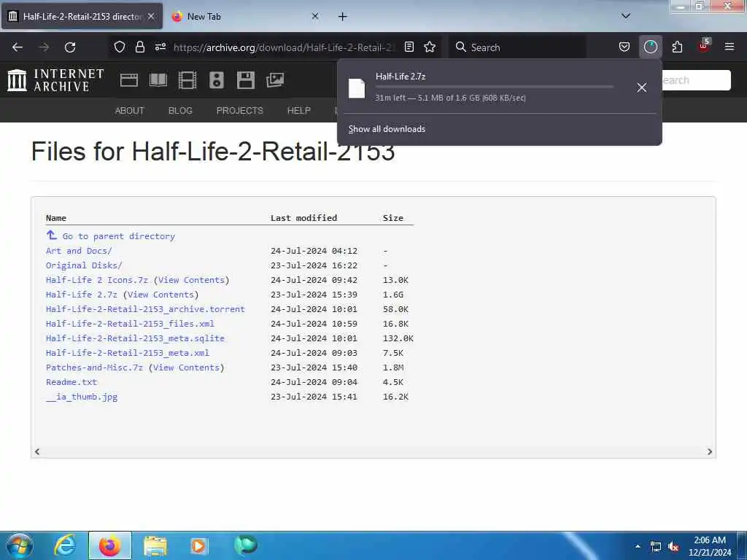The width and height of the screenshot is (747, 560).
Task: Download Patches-and-Misc.7z link
Action: [x=94, y=367]
